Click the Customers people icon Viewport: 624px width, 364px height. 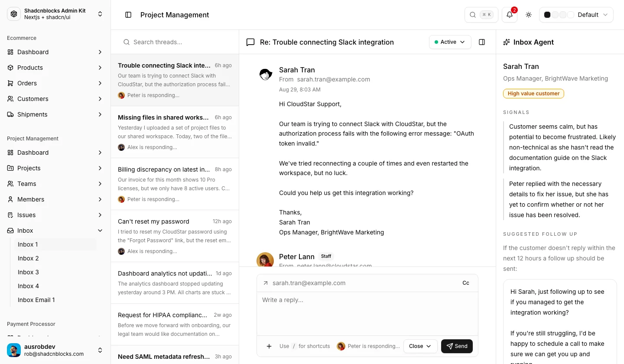[x=10, y=99]
